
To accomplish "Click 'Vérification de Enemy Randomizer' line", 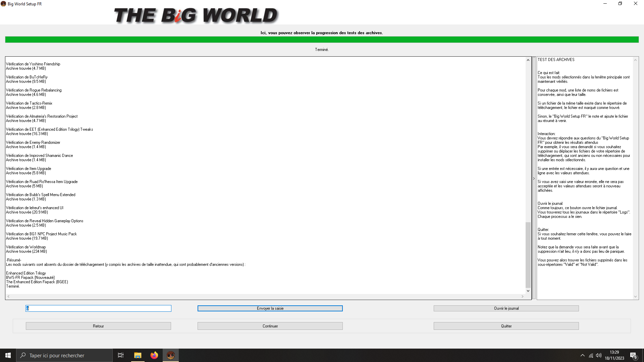I will click(x=33, y=142).
